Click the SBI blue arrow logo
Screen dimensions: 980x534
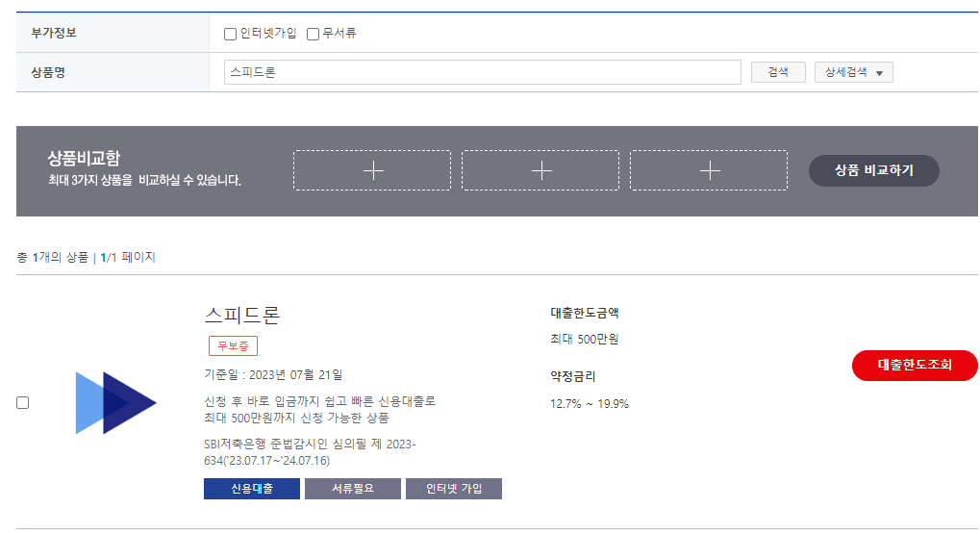tap(115, 403)
